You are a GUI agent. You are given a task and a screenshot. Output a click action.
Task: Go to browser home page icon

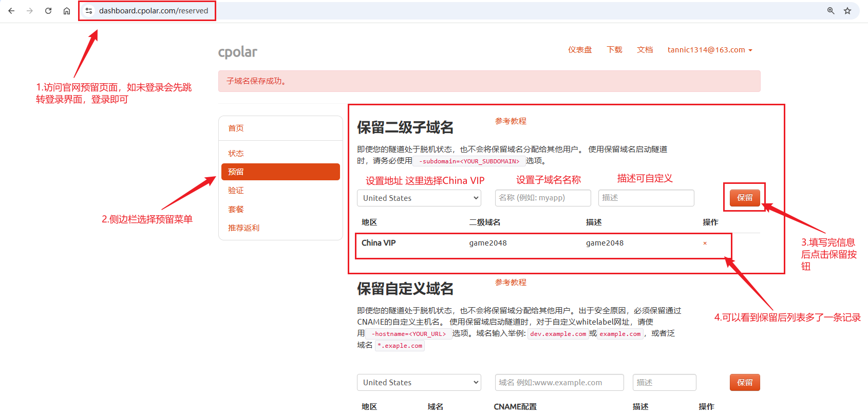[x=67, y=11]
